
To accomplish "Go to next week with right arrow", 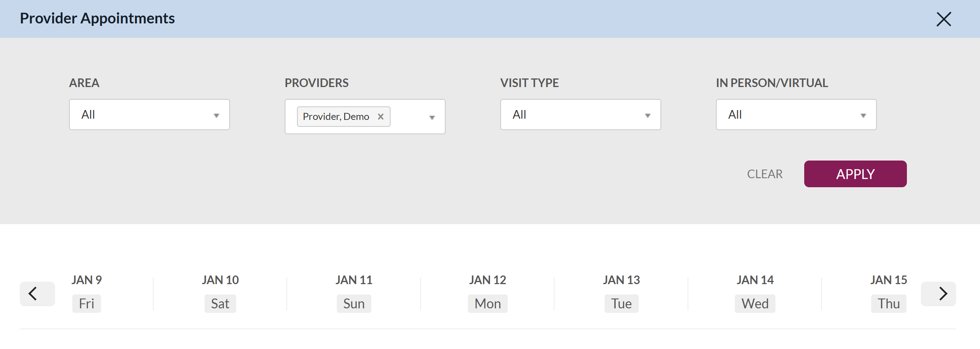I will [x=939, y=294].
